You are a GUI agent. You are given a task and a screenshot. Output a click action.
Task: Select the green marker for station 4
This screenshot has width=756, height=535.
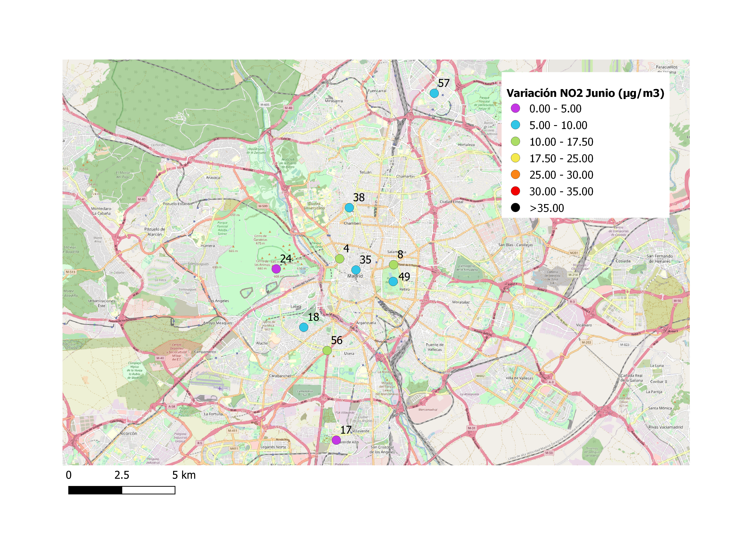340,259
